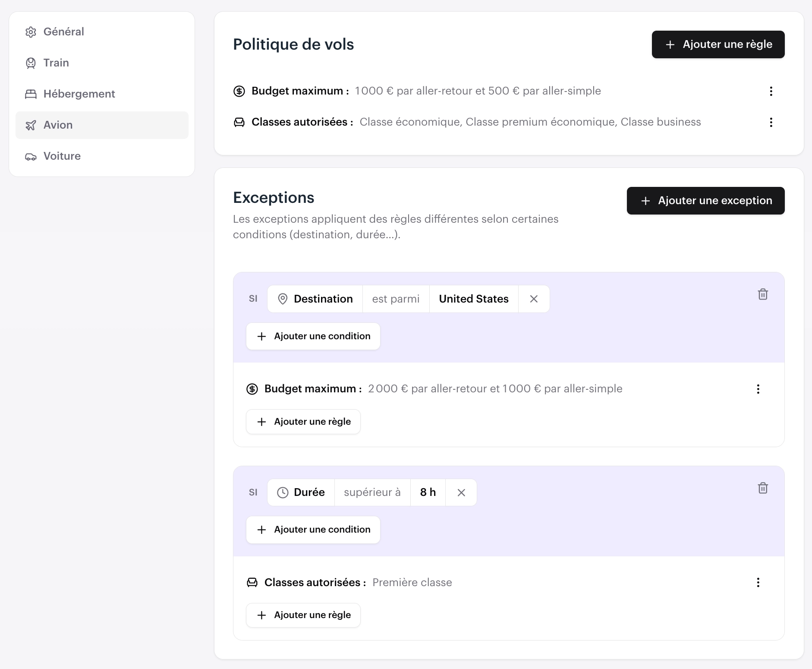
Task: Delete the Durée exception with trash icon
Action: pos(763,488)
